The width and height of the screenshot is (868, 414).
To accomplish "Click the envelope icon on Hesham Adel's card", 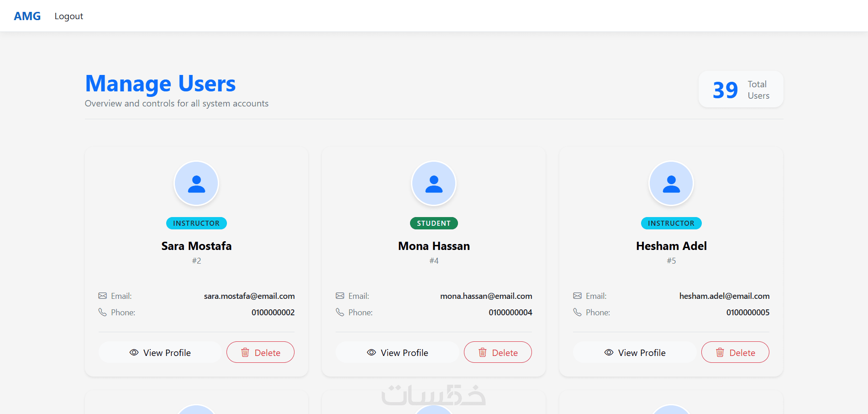I will point(578,296).
